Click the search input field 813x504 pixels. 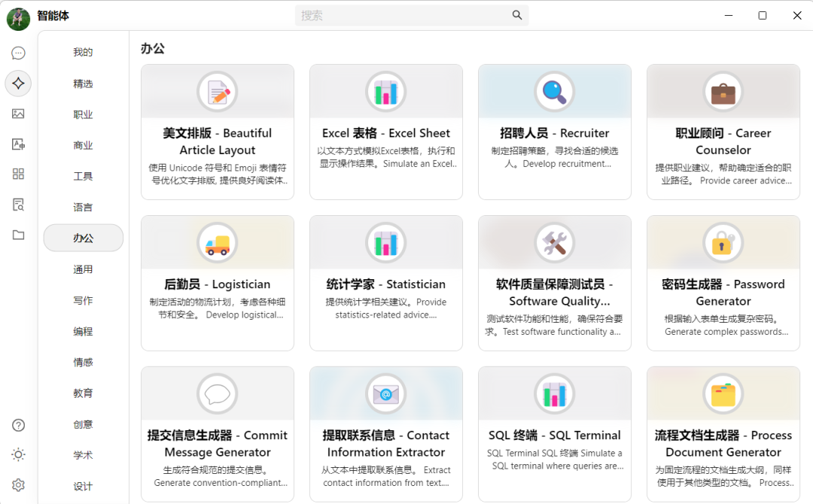tap(412, 16)
